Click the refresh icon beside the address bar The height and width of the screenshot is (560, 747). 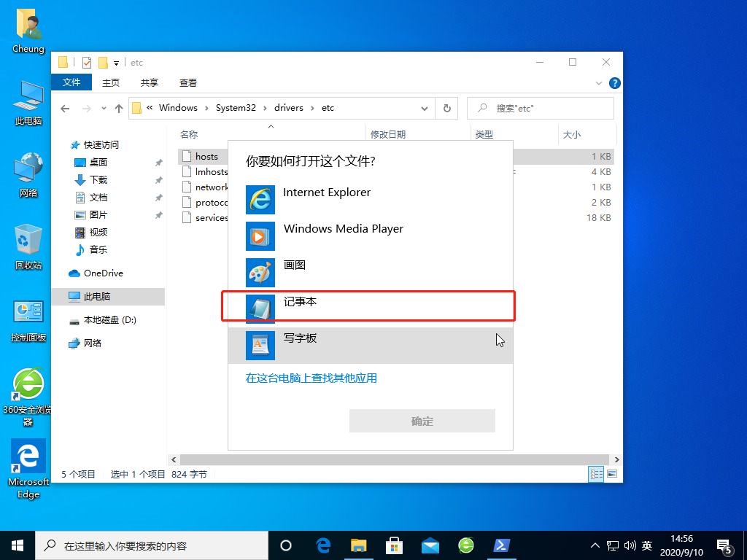(x=447, y=107)
